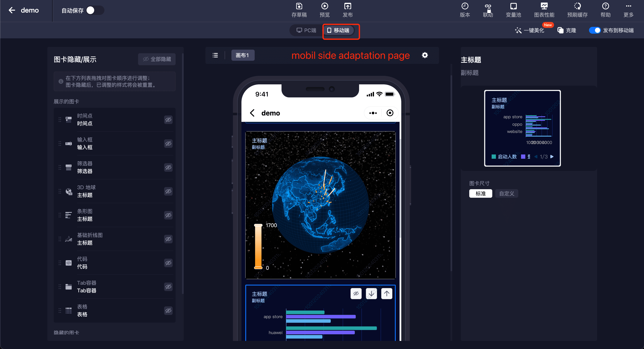644x349 pixels.
Task: Click the 展示的图卡 section label
Action: 66,101
